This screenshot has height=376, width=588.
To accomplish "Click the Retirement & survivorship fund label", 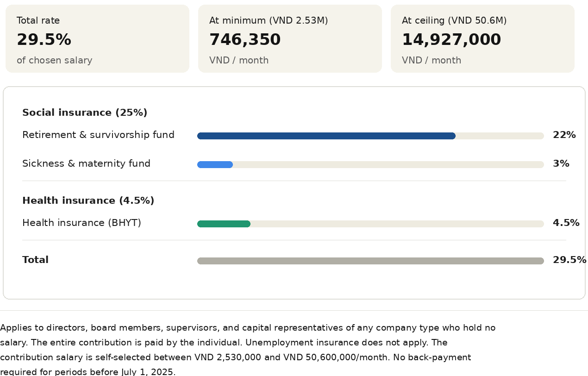I will pyautogui.click(x=98, y=135).
